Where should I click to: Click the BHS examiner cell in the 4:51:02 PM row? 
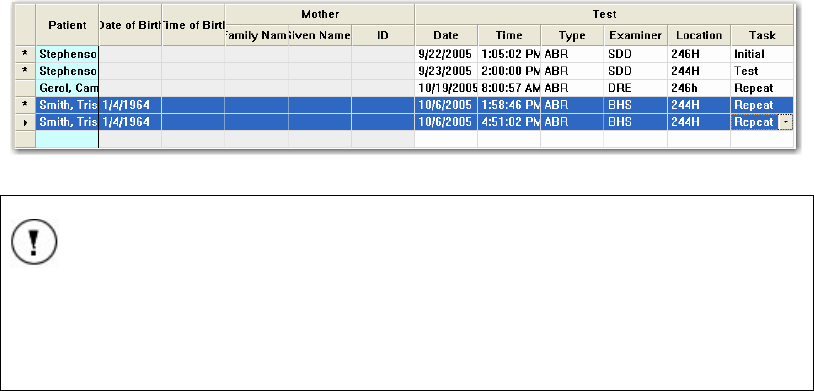pos(635,122)
